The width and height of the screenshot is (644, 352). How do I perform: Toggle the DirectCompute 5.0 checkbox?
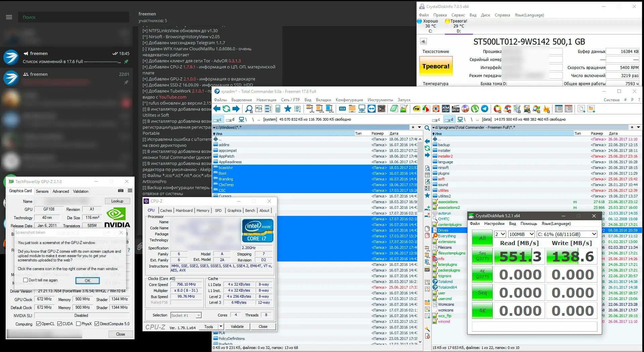coord(97,324)
